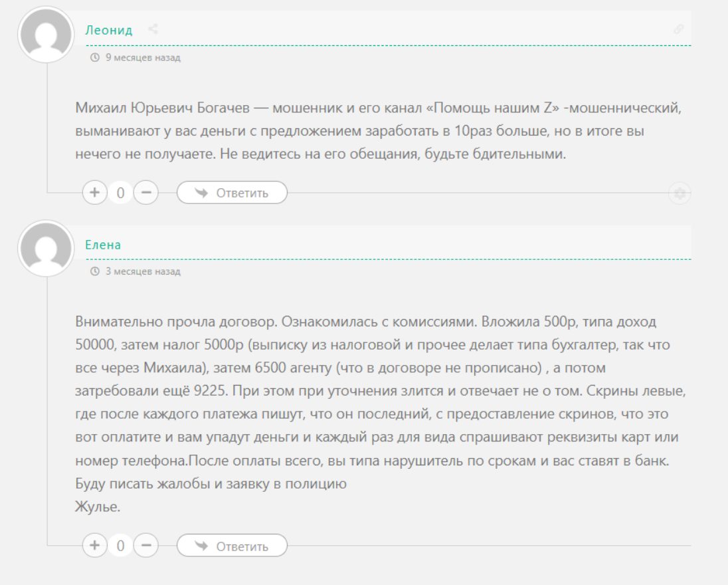Downvote Елена's comment with minus button
728x585 pixels.
[146, 546]
